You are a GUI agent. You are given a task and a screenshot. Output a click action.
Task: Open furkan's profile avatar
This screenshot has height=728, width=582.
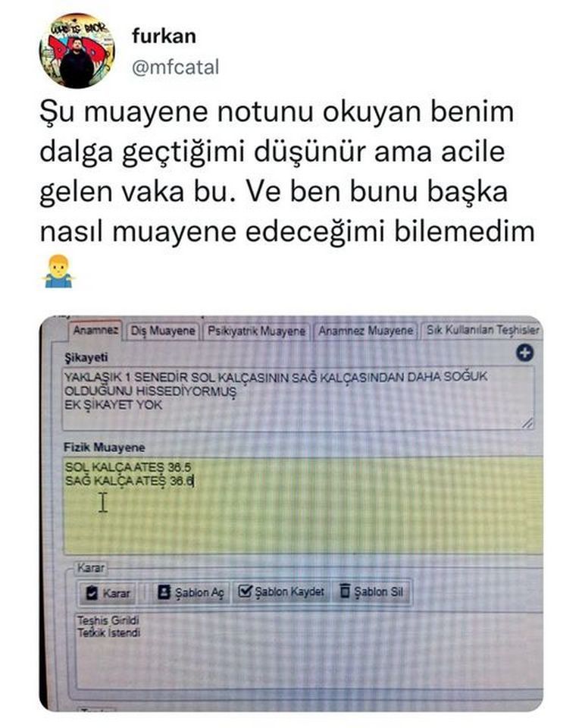click(77, 51)
